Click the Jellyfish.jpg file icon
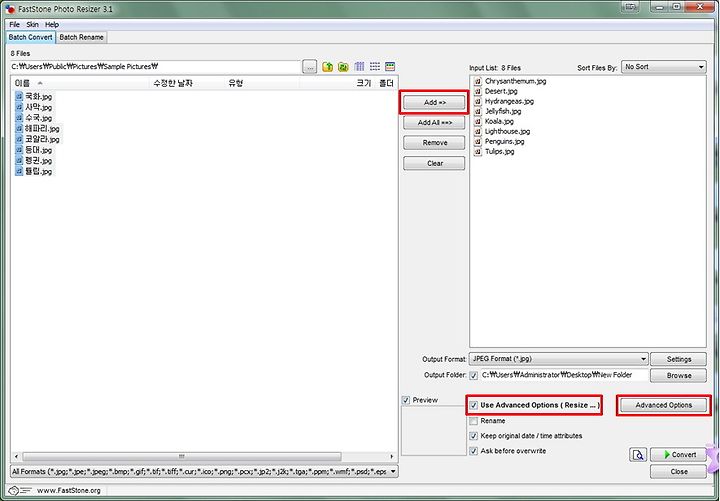The width and height of the screenshot is (720, 501). (478, 112)
